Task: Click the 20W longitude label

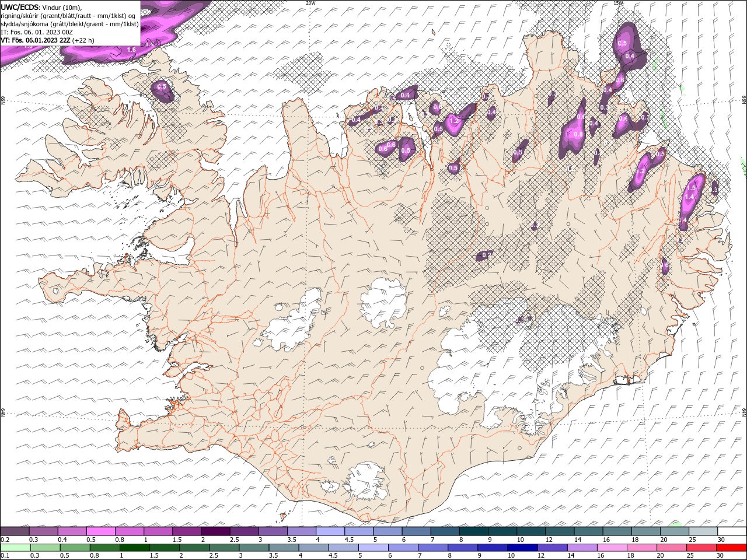Action: click(x=310, y=3)
